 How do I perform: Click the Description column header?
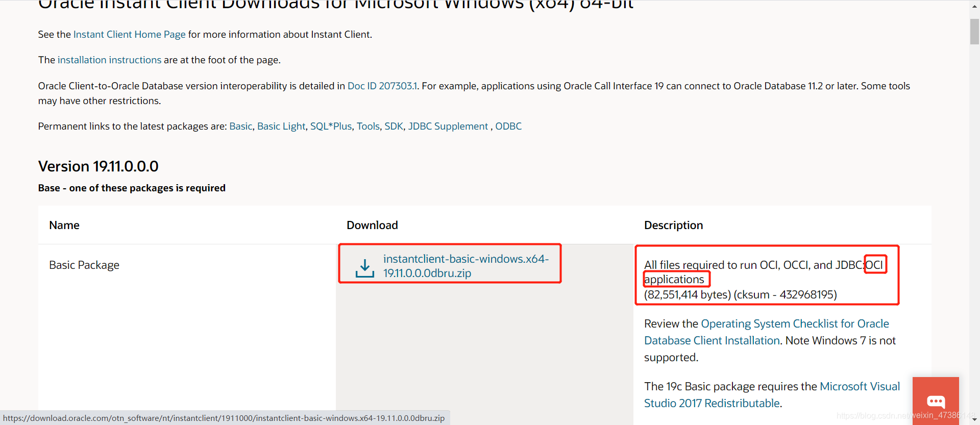coord(673,225)
